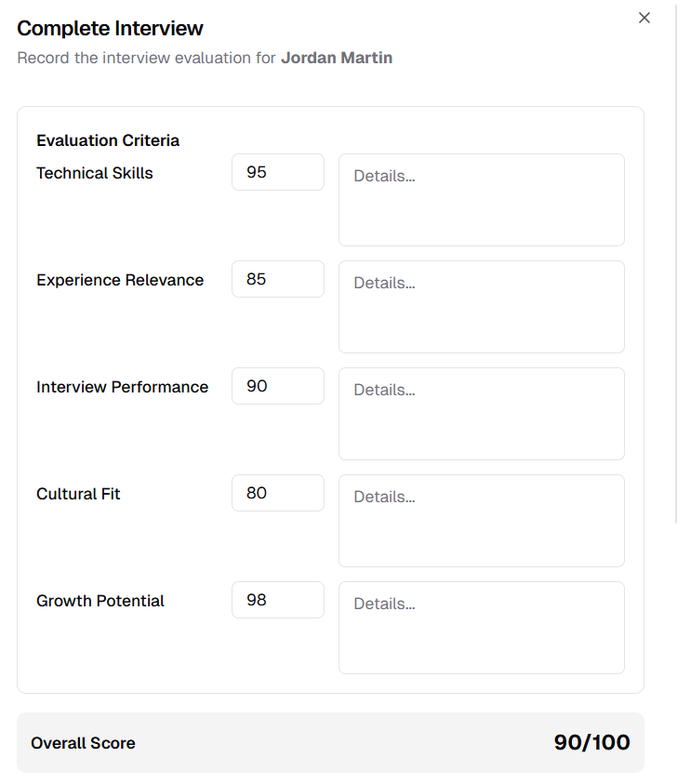Focus the Cultural Fit details text area
677x784 pixels.
481,520
